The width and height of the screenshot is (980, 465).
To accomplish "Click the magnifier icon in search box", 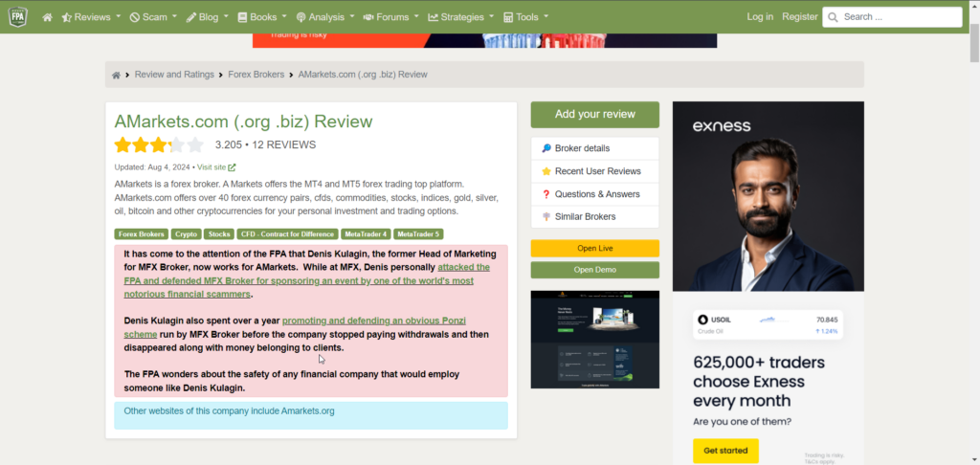I will click(833, 17).
